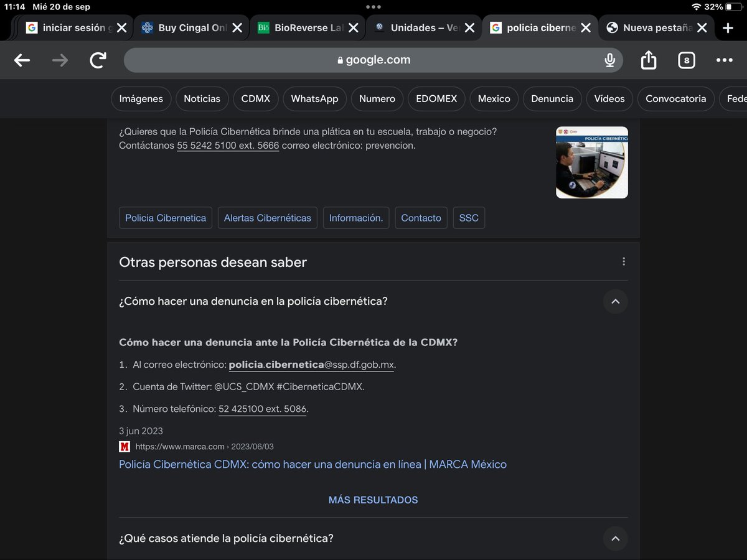747x560 pixels.
Task: Open the 'Información.' sitelink
Action: 356,218
